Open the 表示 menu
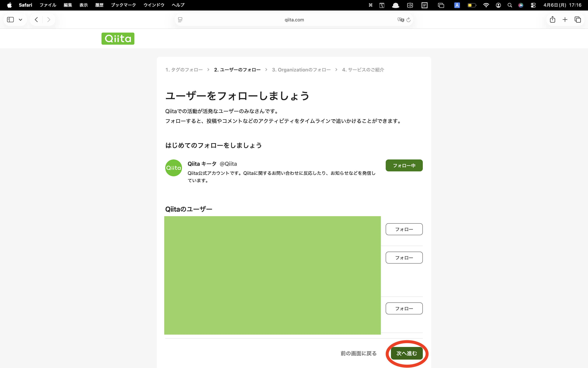This screenshot has width=588, height=368. [x=84, y=5]
